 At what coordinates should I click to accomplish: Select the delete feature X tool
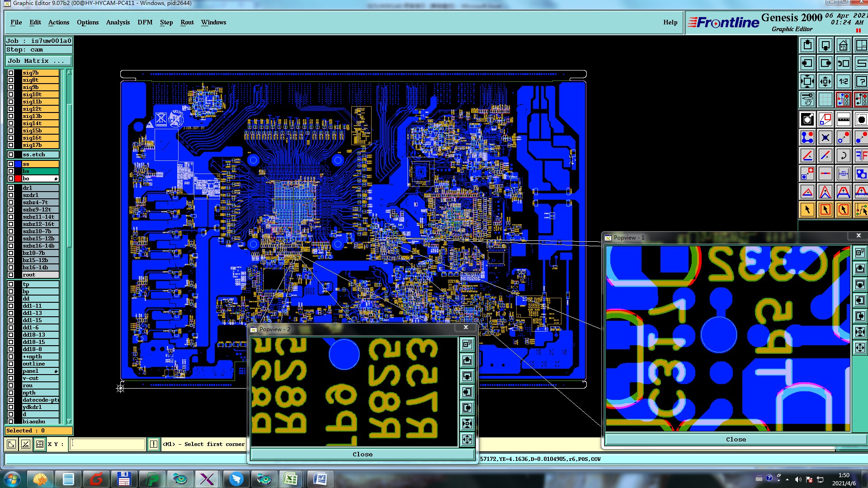tap(826, 137)
